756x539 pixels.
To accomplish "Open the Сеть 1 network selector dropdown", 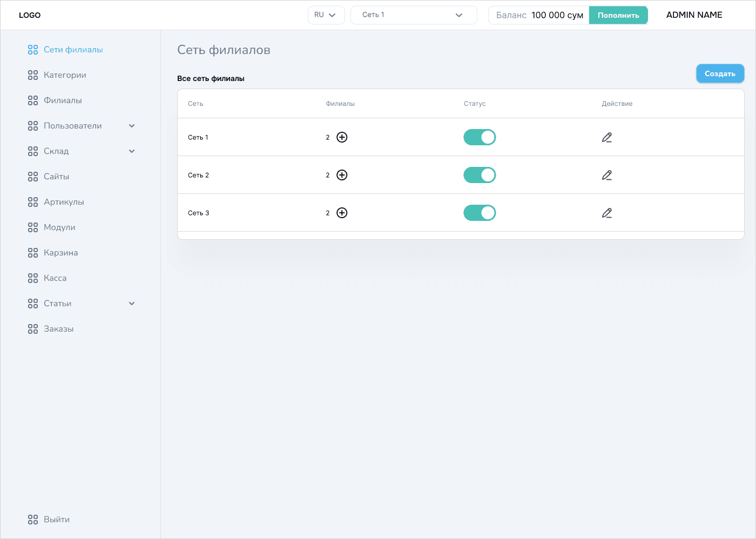I will click(x=413, y=15).
